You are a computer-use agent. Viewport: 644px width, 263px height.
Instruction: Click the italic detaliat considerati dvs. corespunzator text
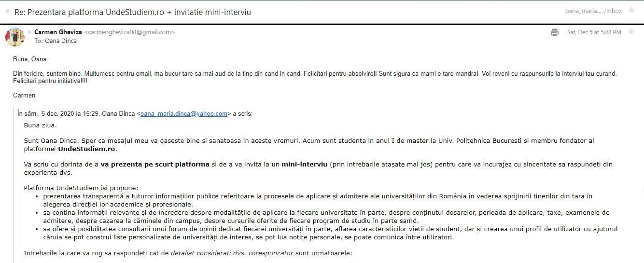coord(232,253)
